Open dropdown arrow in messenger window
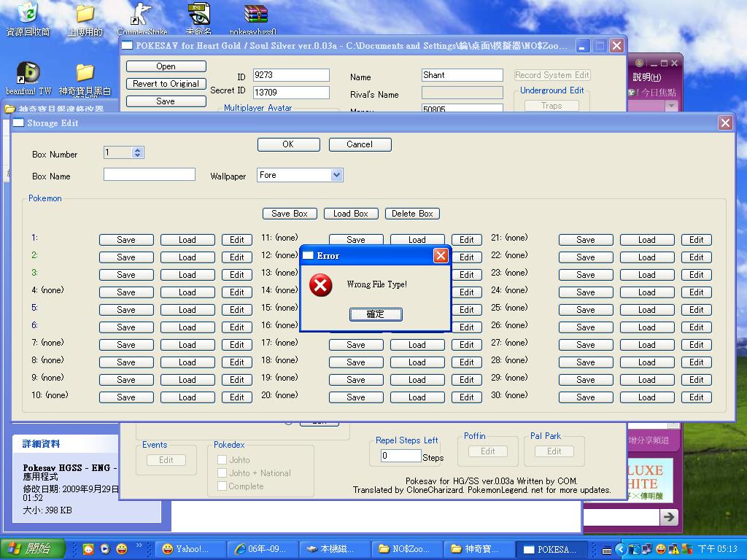Screen dimensions: 747x560 coord(671,105)
